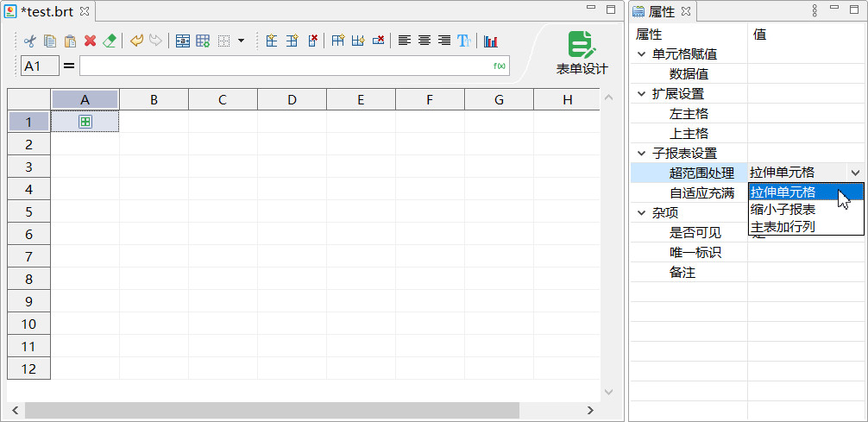Switch to the *test.brt editor tab
Screen dimensions: 868x422
(47, 11)
